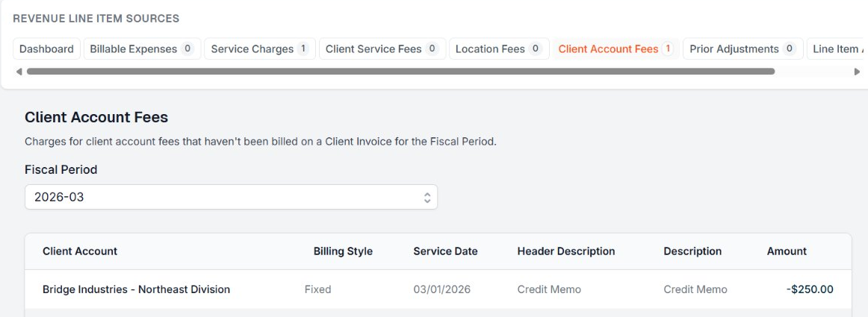868x317 pixels.
Task: Switch to Billable Expenses tab
Action: pos(141,49)
